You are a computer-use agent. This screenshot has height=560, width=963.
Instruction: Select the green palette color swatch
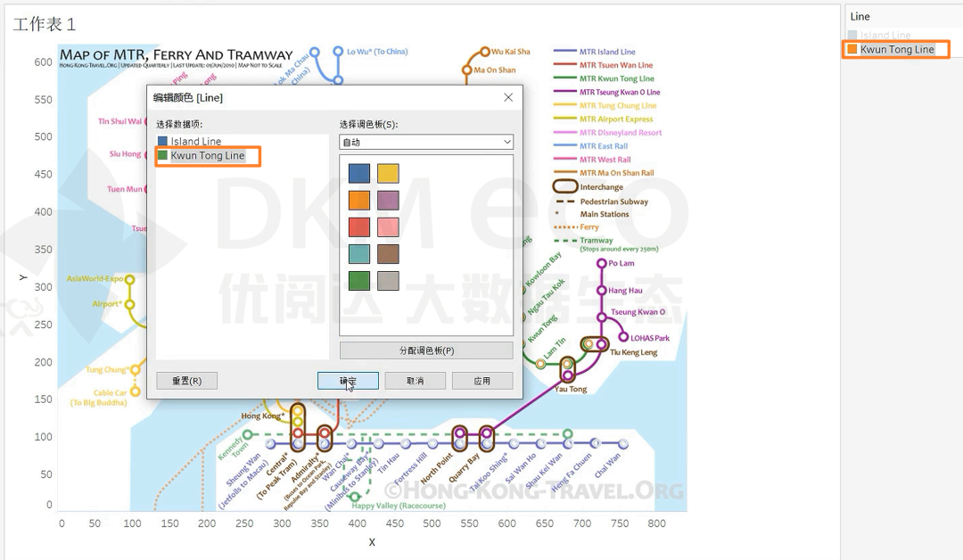click(x=359, y=281)
